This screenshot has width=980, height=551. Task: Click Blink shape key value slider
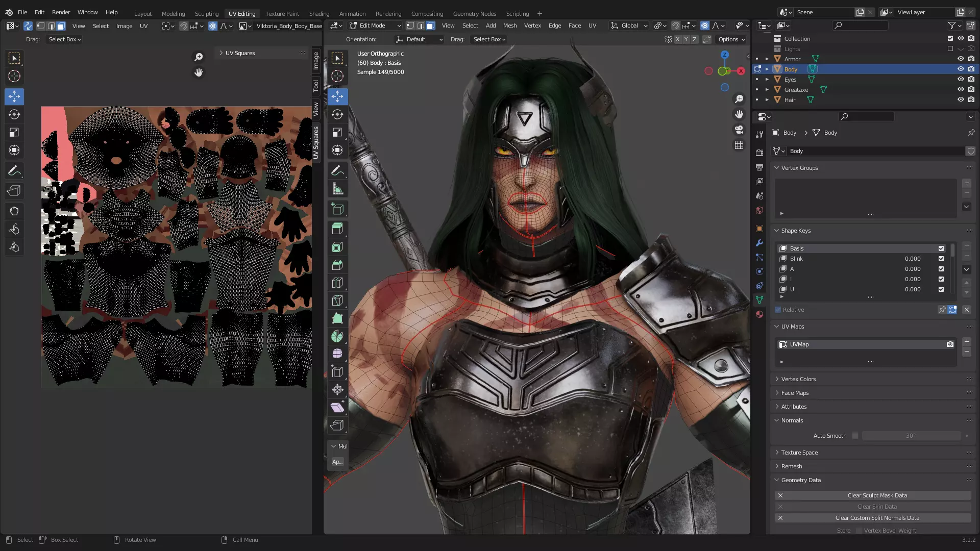[x=913, y=259]
